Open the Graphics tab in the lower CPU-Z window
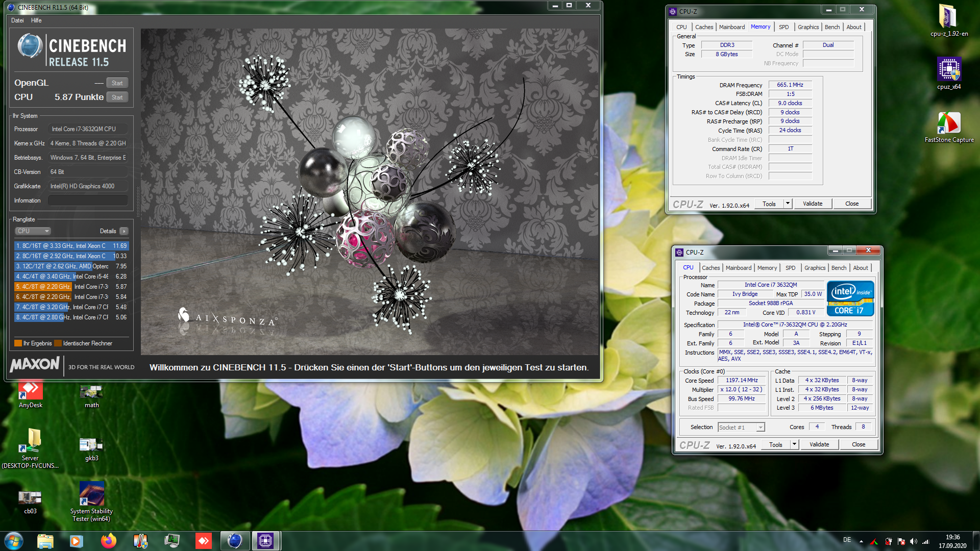The image size is (980, 551). point(815,268)
